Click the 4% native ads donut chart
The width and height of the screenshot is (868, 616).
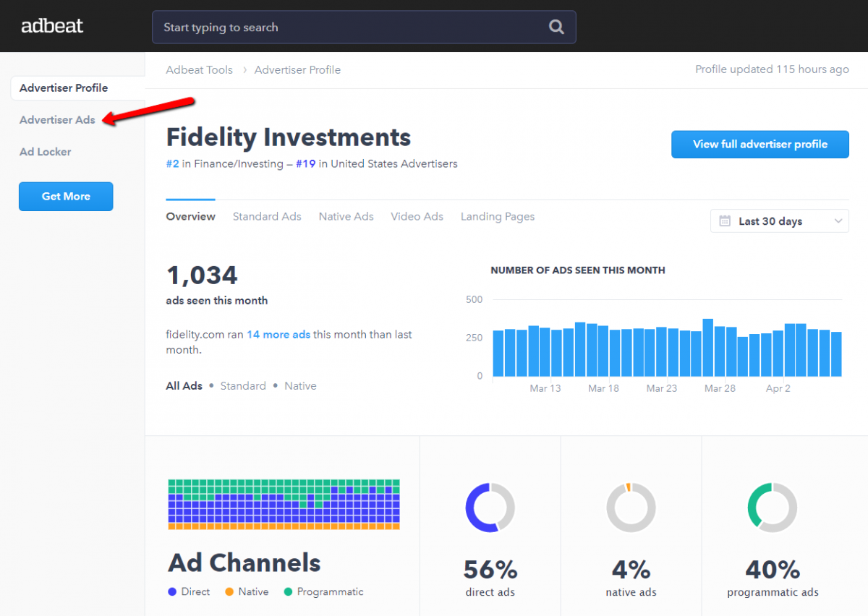click(631, 508)
